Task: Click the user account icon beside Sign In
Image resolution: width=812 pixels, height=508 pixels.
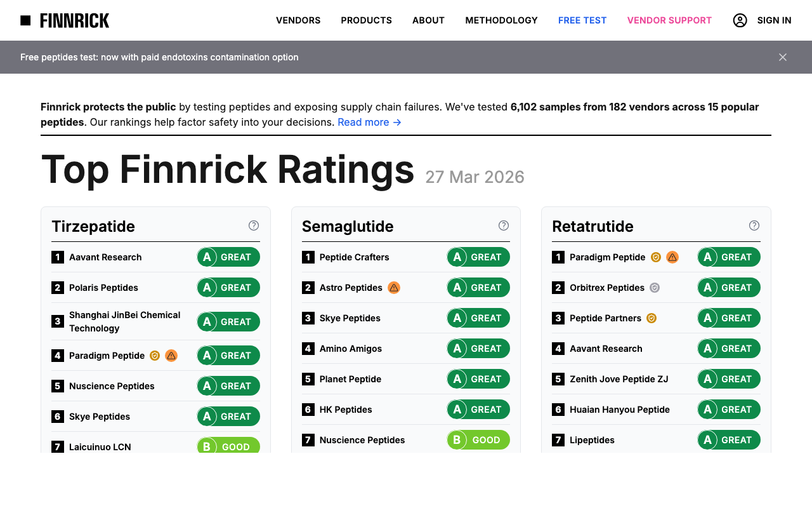Action: click(x=740, y=20)
